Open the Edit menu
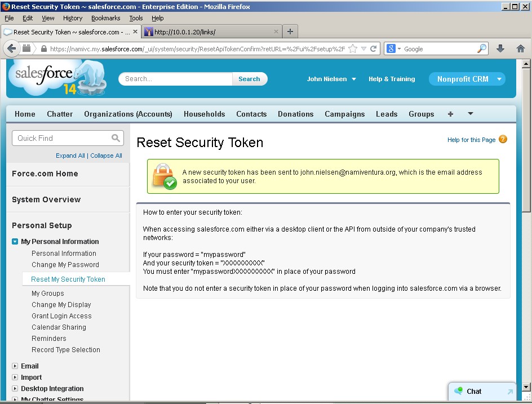532x404 pixels. [x=28, y=18]
